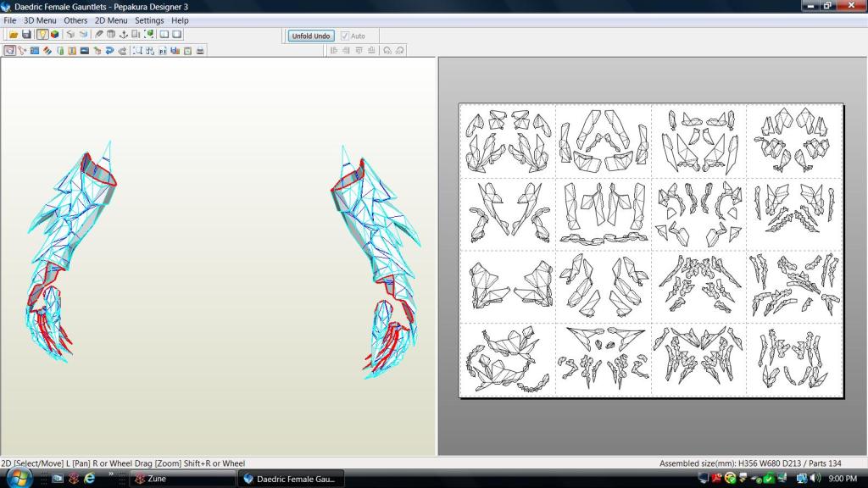868x488 pixels.
Task: Click the green bottle-shaped icon
Action: [x=60, y=50]
